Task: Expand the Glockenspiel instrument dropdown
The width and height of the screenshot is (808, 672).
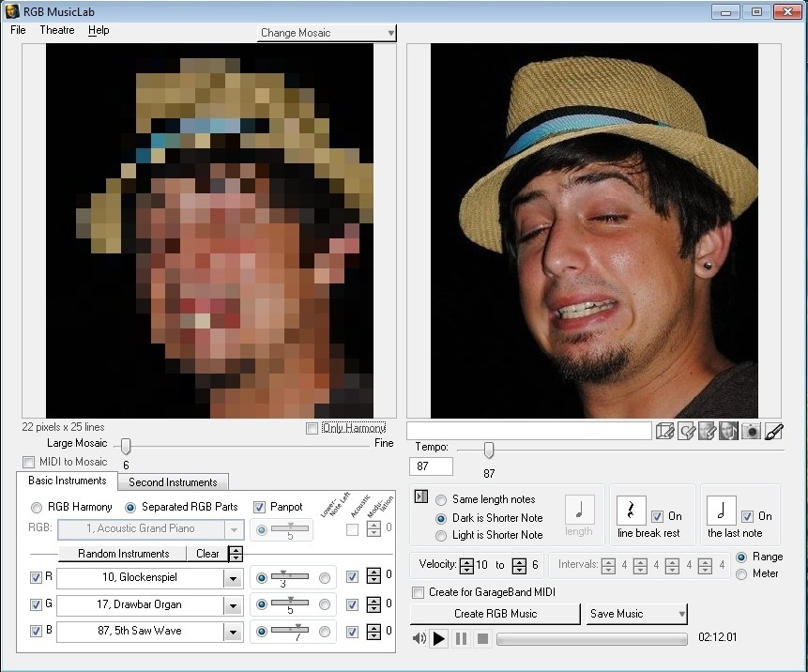Action: click(x=233, y=578)
